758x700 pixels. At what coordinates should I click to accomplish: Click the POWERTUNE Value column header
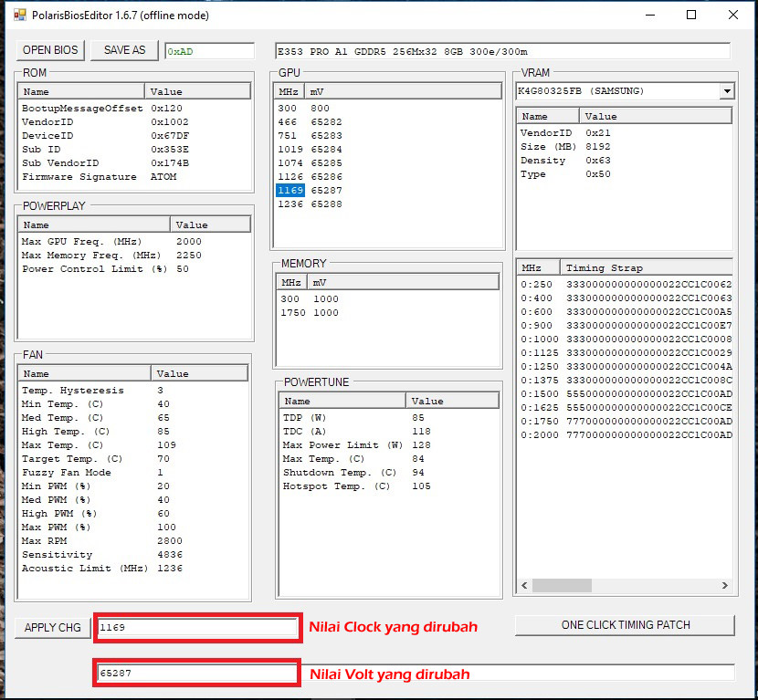[452, 401]
